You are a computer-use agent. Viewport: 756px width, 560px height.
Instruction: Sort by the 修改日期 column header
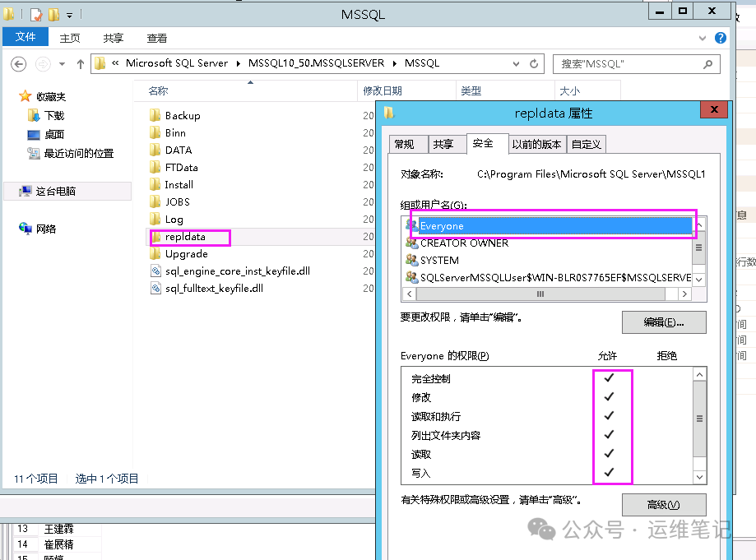click(382, 91)
